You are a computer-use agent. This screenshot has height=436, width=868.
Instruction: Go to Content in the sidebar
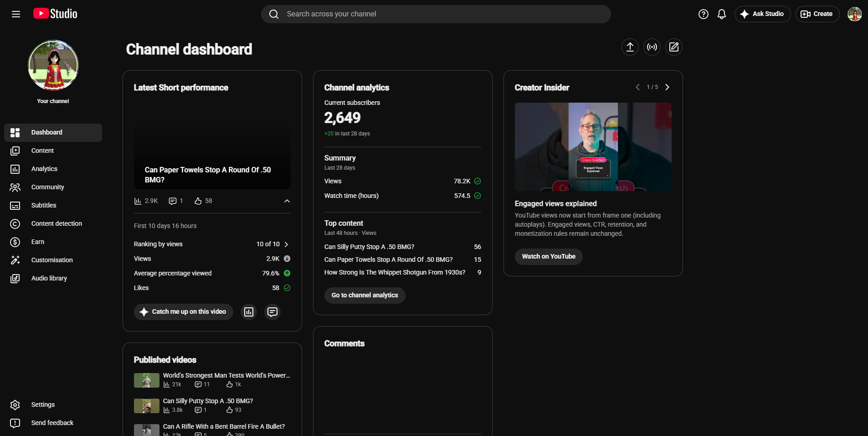[x=53, y=151]
